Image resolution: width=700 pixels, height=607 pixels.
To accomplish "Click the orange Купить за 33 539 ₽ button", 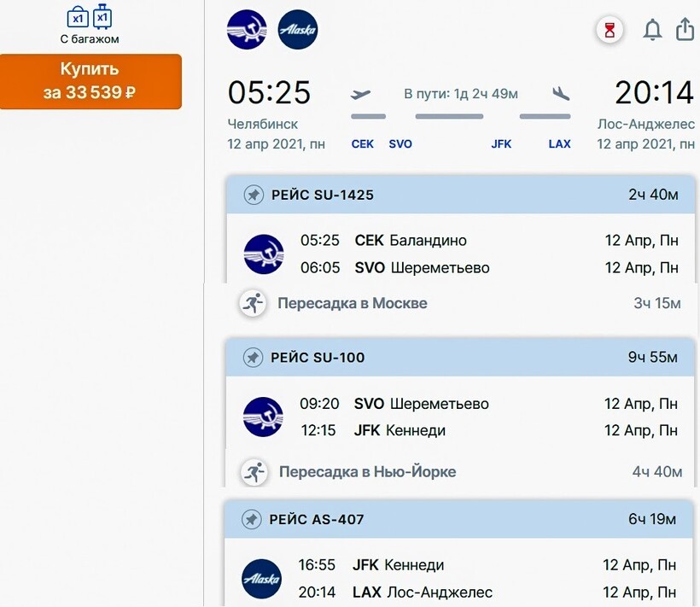I will pyautogui.click(x=90, y=81).
